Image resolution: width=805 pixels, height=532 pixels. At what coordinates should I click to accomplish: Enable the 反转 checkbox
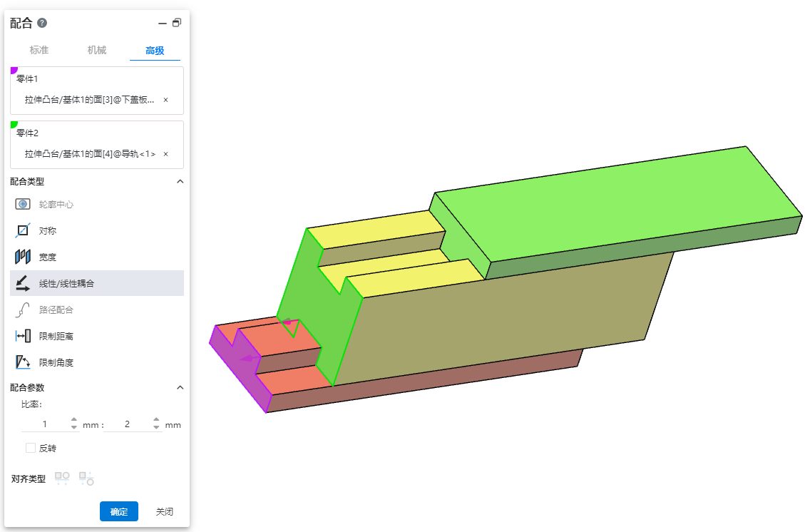(x=31, y=448)
